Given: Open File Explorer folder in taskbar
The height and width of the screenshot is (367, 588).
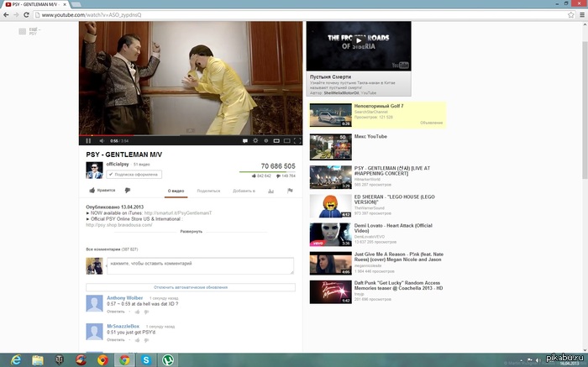Looking at the screenshot, I should click(38, 360).
